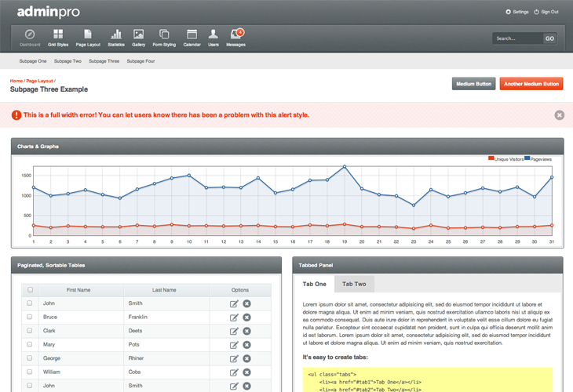Edit the George Rhiner row
This screenshot has width=573, height=392.
point(234,359)
